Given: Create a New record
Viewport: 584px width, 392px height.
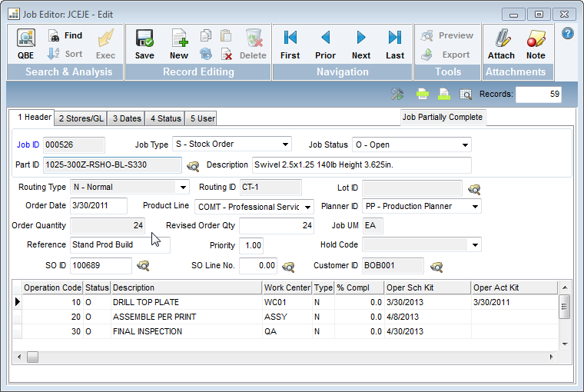Looking at the screenshot, I should pos(179,44).
